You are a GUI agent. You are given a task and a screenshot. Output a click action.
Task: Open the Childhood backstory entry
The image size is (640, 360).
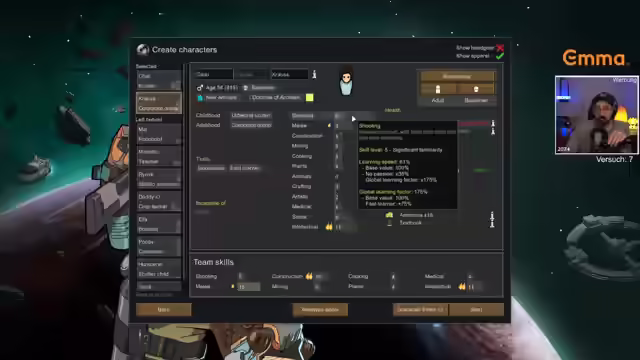[x=251, y=116]
